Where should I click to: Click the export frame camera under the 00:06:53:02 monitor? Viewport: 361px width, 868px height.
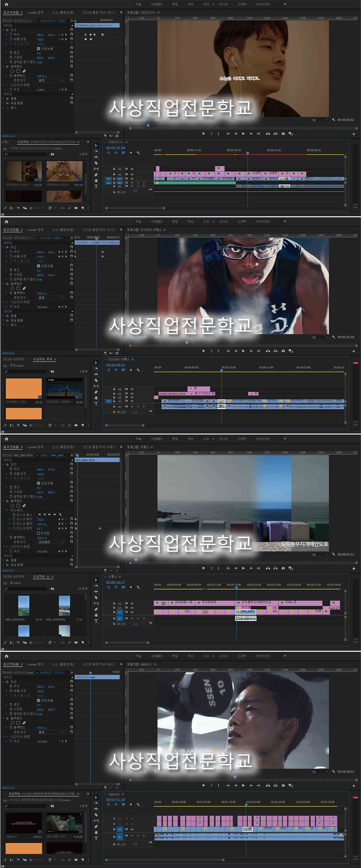tap(283, 134)
